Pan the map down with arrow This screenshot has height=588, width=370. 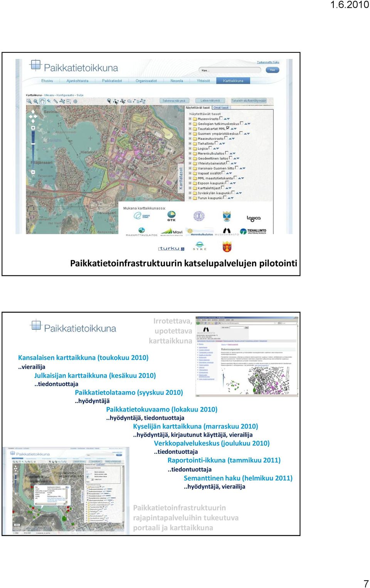33,121
